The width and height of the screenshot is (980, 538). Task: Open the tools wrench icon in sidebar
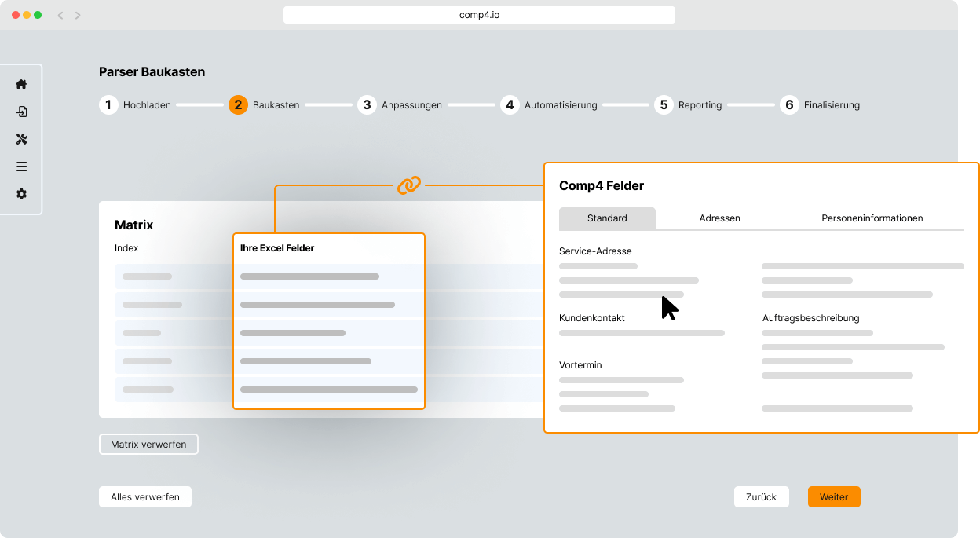tap(21, 139)
